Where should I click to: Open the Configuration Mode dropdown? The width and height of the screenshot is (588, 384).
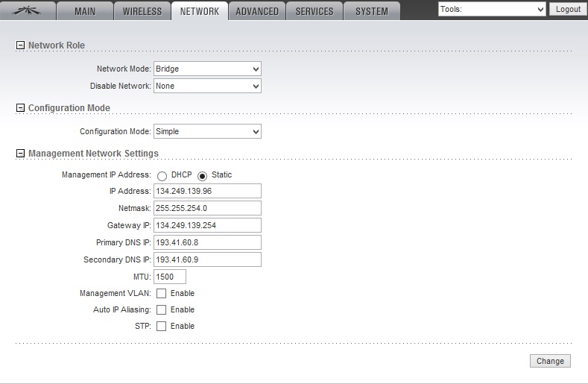pos(207,131)
